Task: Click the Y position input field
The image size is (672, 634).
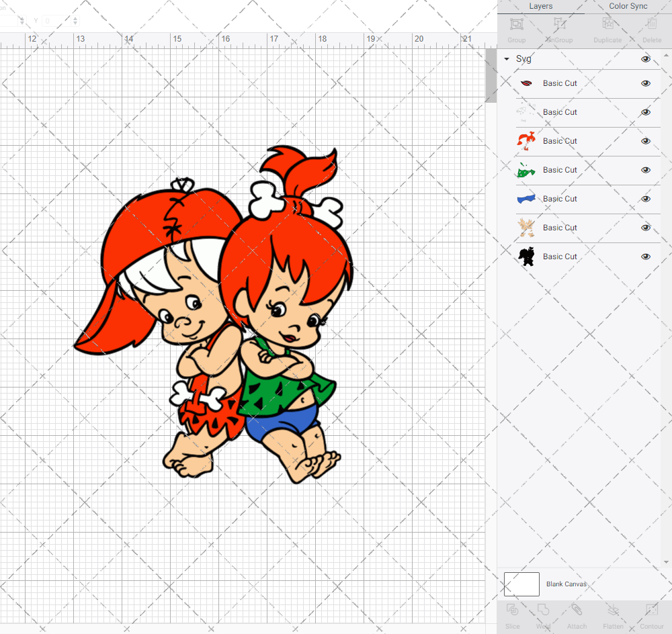Action: coord(56,21)
